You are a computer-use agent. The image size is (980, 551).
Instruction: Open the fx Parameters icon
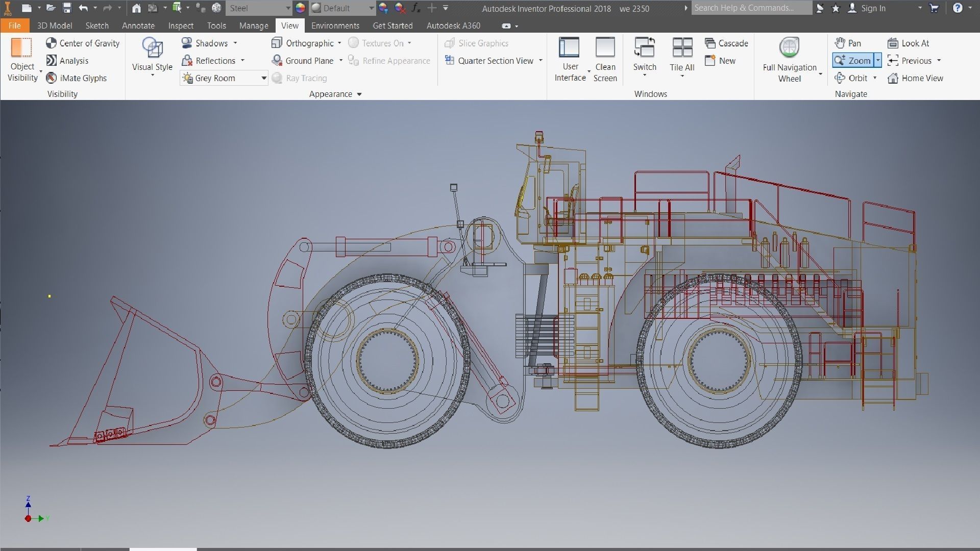point(416,8)
